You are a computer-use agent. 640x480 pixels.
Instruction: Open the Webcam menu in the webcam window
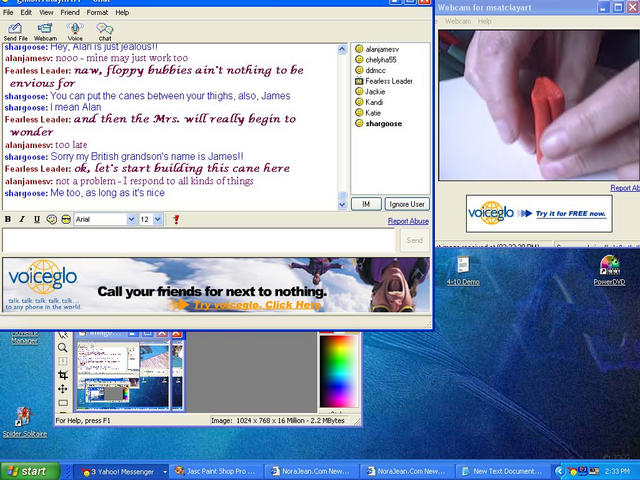coord(458,21)
